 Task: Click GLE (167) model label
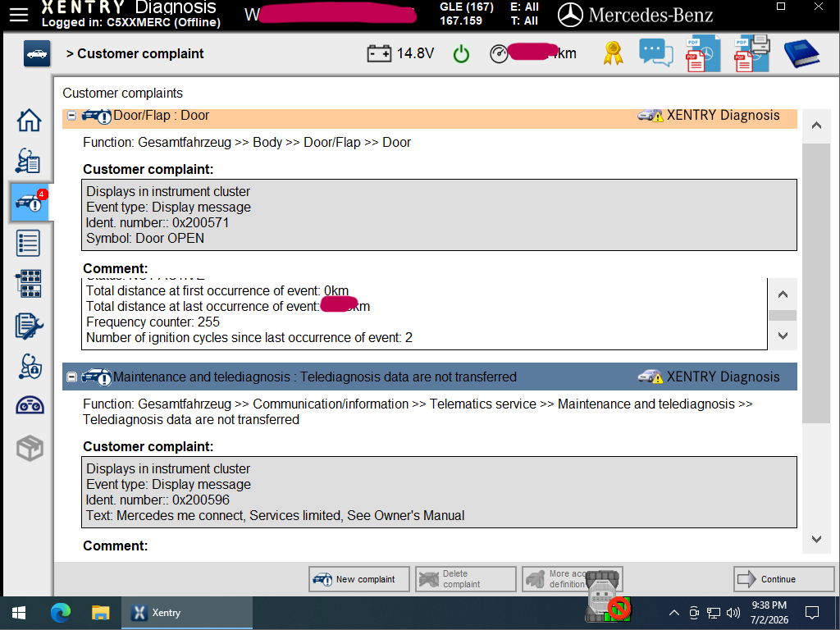467,7
